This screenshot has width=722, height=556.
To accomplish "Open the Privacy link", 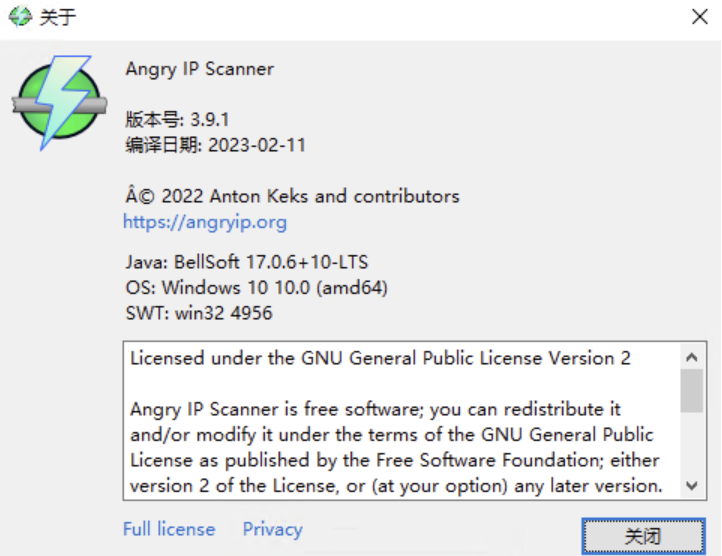I will 272,529.
